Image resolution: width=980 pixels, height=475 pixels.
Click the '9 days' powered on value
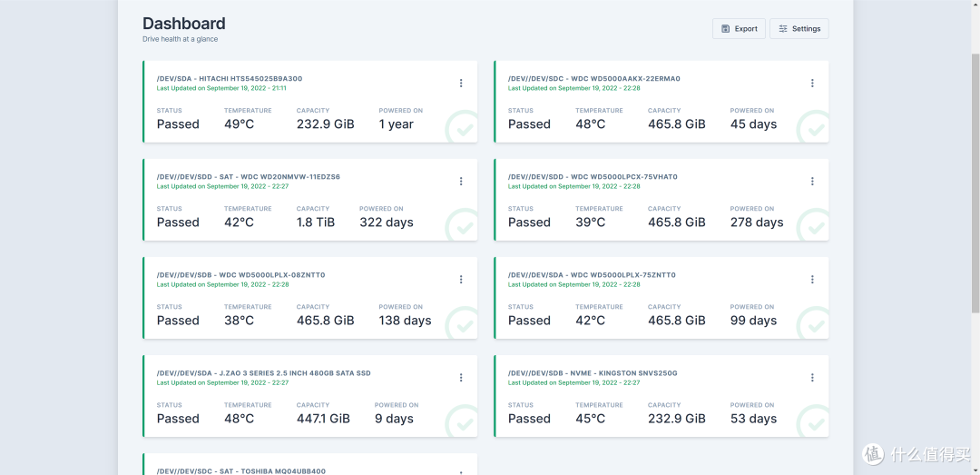tap(394, 419)
